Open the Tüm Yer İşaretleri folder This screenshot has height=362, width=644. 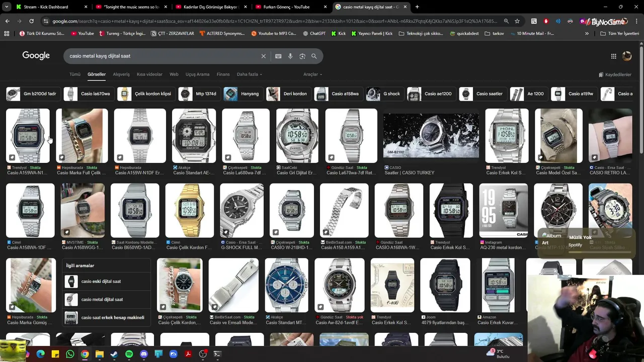coord(620,33)
